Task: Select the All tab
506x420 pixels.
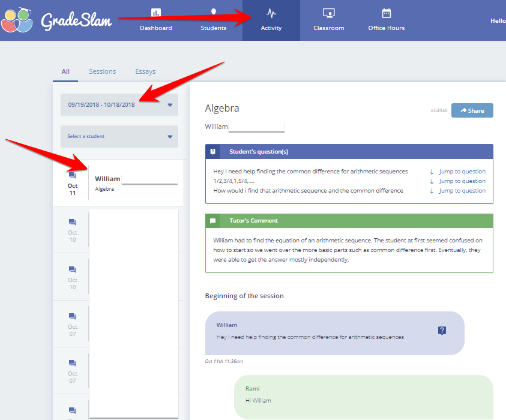Action: 65,71
